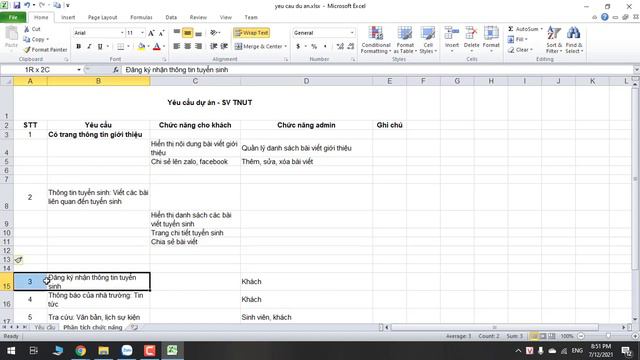This screenshot has height=360, width=640.
Task: Open Conditional Formatting menu
Action: [x=376, y=40]
